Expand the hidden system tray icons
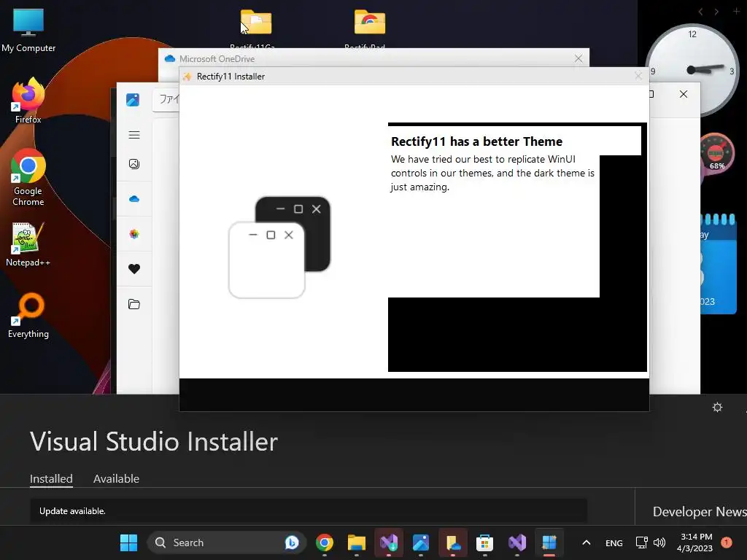The height and width of the screenshot is (560, 747). pos(587,542)
